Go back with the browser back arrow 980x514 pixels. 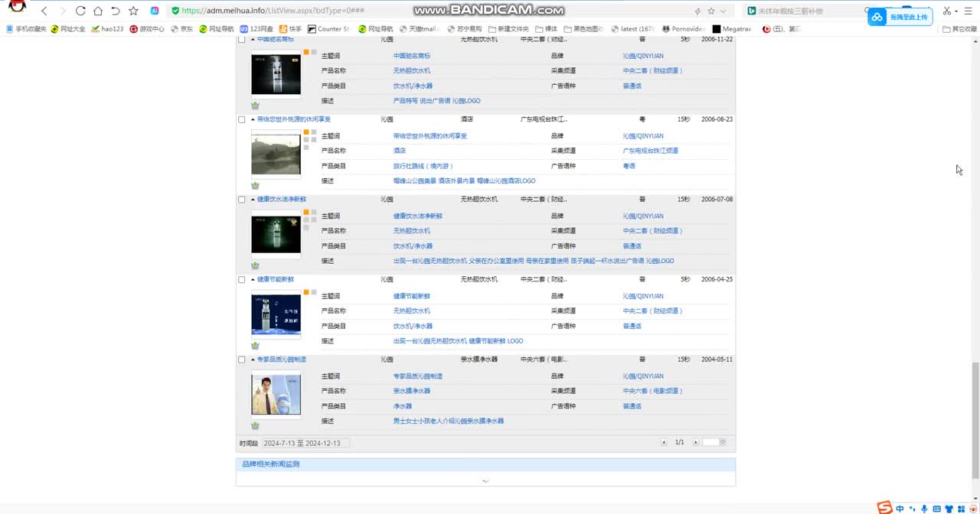[44, 11]
